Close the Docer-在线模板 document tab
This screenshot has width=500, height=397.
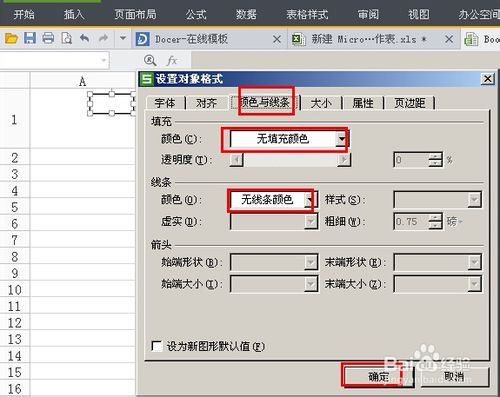coord(277,39)
